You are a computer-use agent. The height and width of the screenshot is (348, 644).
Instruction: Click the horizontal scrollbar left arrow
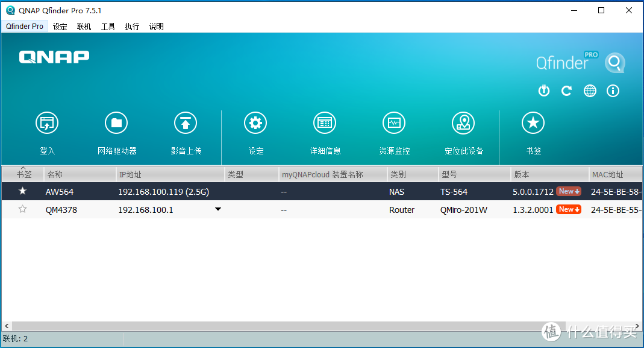(7, 326)
